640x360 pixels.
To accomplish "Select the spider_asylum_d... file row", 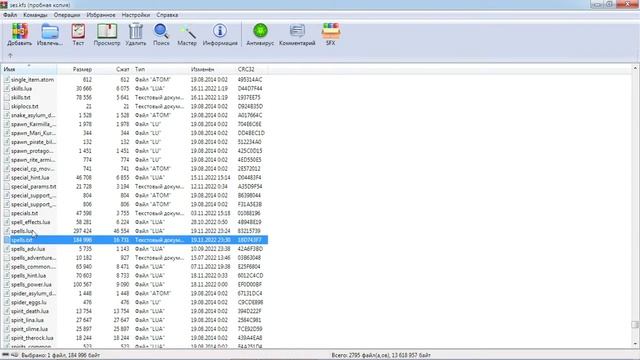I will coord(135,293).
